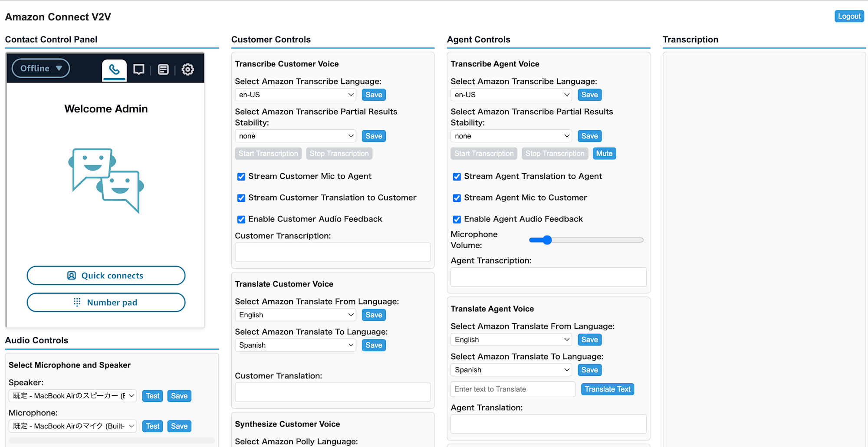This screenshot has width=868, height=447.
Task: Click the Quick connects contact icon
Action: (72, 276)
